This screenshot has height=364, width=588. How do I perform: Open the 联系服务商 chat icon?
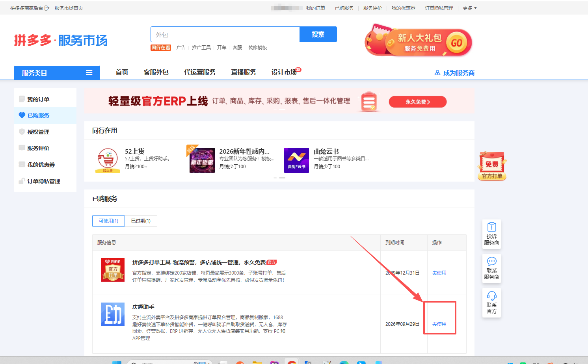491,262
